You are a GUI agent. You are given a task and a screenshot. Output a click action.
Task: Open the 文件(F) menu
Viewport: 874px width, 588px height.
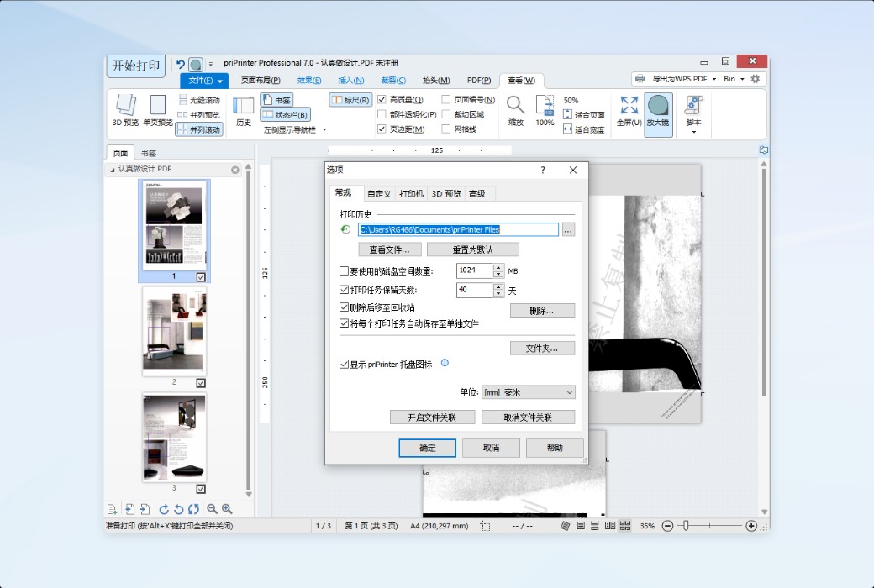(204, 81)
